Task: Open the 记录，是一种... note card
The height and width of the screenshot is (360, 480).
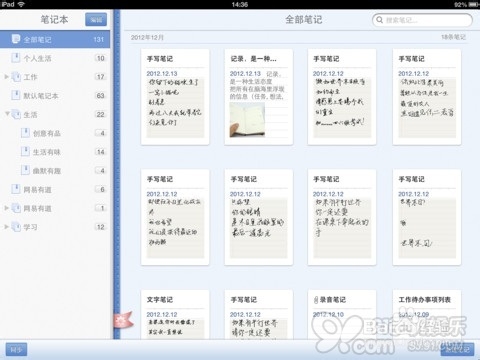Action: pyautogui.click(x=259, y=97)
